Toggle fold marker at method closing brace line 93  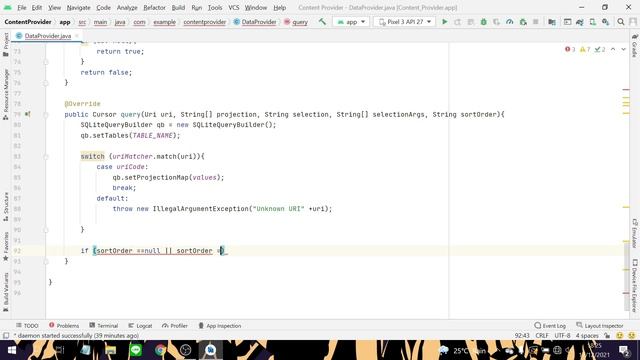[46, 261]
